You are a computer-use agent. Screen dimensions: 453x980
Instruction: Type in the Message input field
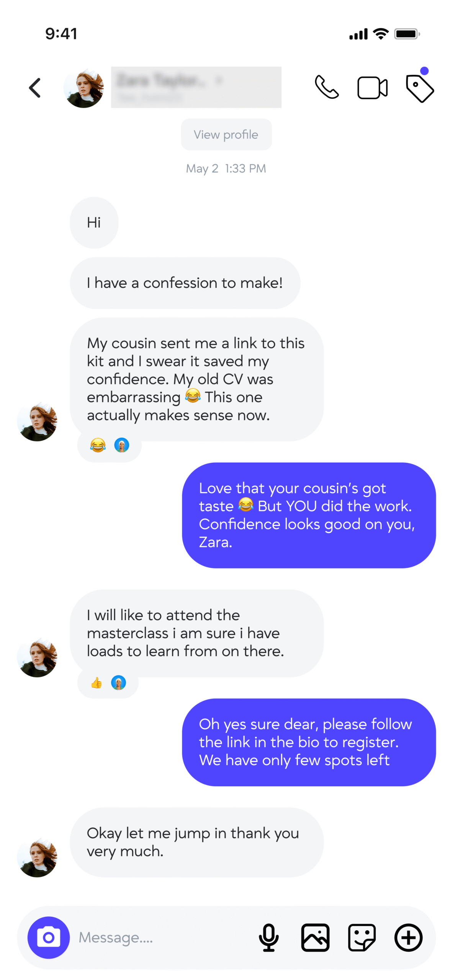point(161,937)
